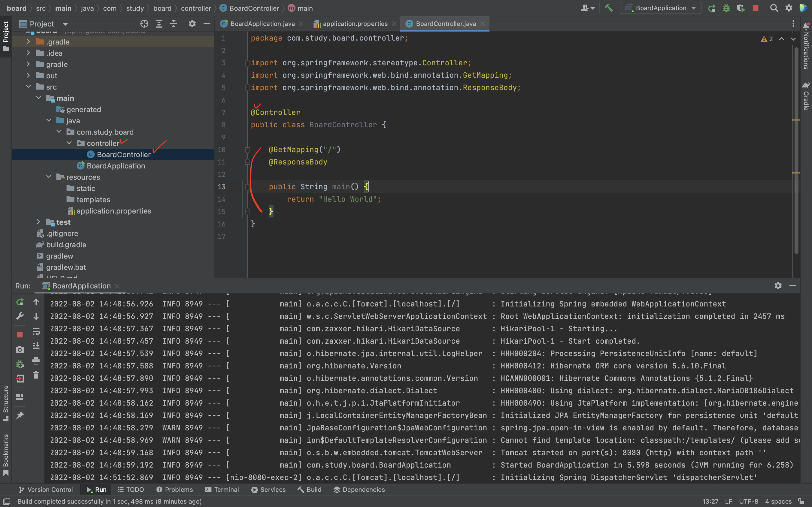Clear the Run console with the trash icon
The image size is (812, 507).
click(36, 375)
